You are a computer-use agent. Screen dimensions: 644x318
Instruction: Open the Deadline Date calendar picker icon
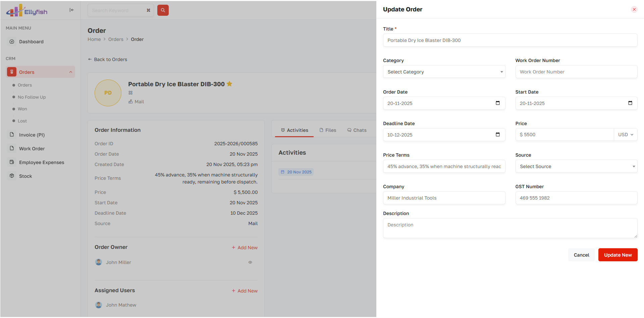pyautogui.click(x=497, y=135)
